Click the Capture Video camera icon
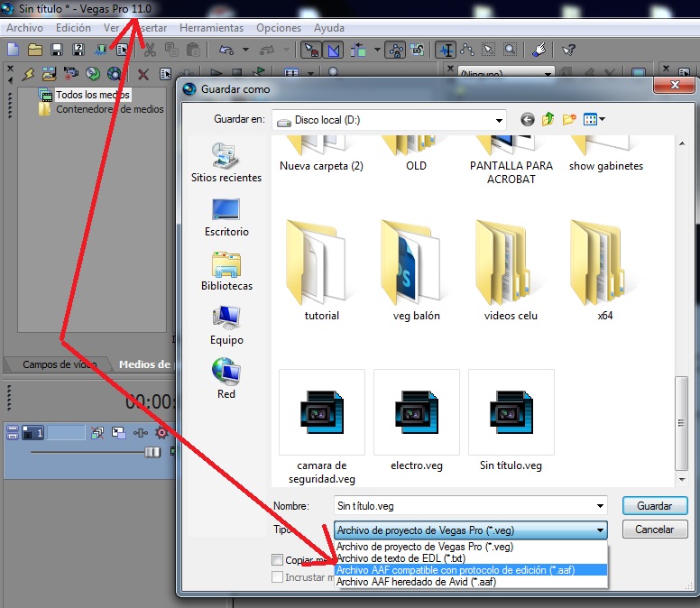Image resolution: width=700 pixels, height=608 pixels. 70,74
